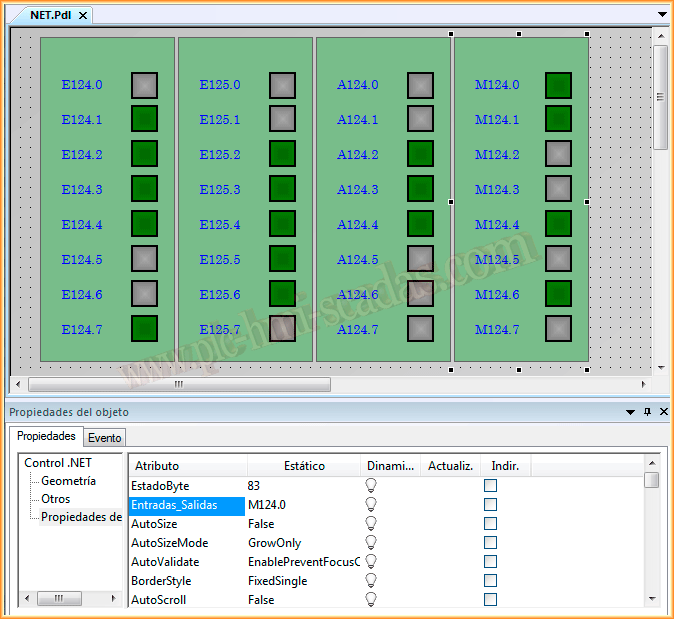The image size is (674, 619).
Task: Select the M124.0 green indicator box
Action: pyautogui.click(x=558, y=85)
